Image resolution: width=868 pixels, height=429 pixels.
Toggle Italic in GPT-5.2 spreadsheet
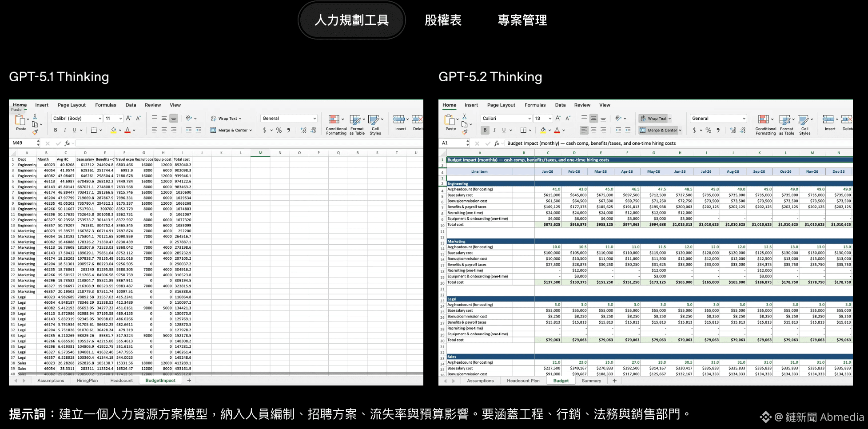pyautogui.click(x=494, y=130)
